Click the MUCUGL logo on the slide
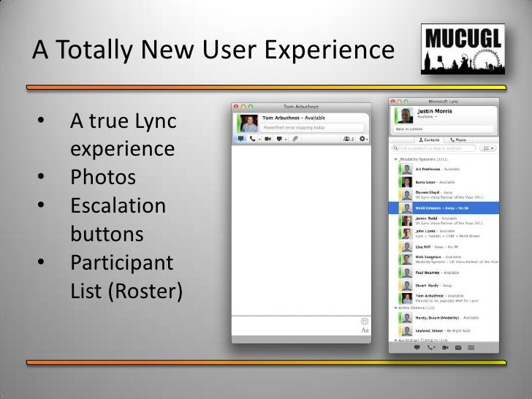 tap(463, 49)
